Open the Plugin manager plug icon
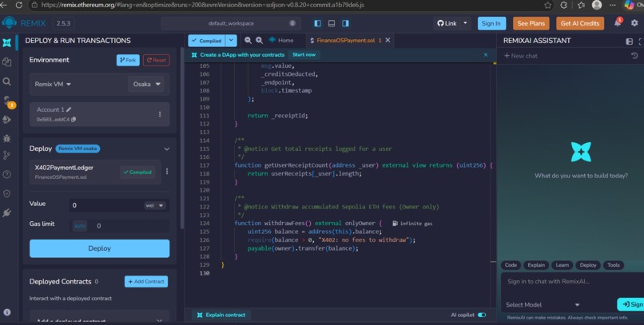 (x=7, y=212)
